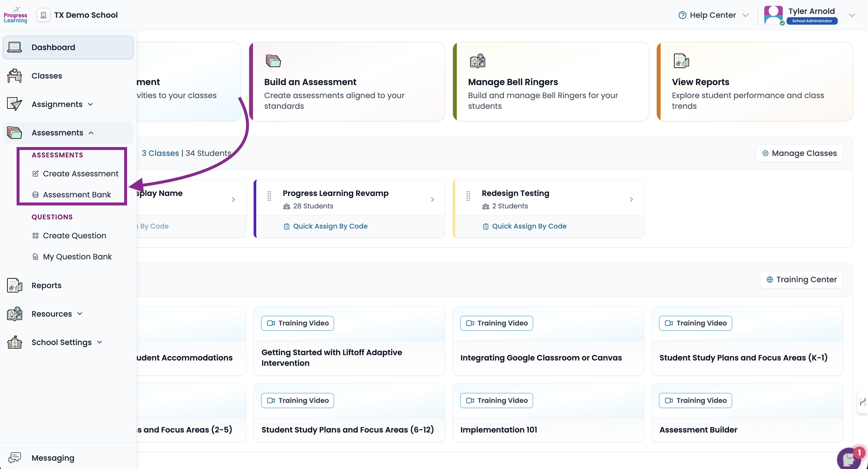
Task: Play Getting Started with Liftoff Adaptive Intervention video
Action: pyautogui.click(x=349, y=341)
